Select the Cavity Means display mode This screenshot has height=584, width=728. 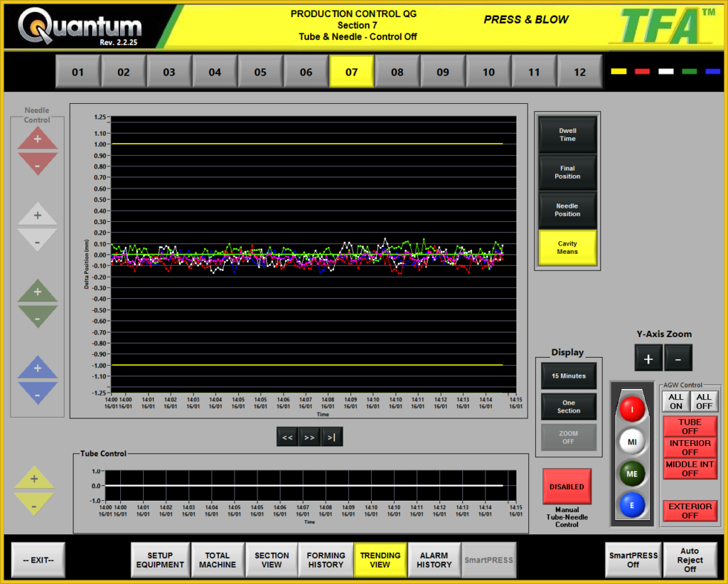567,248
